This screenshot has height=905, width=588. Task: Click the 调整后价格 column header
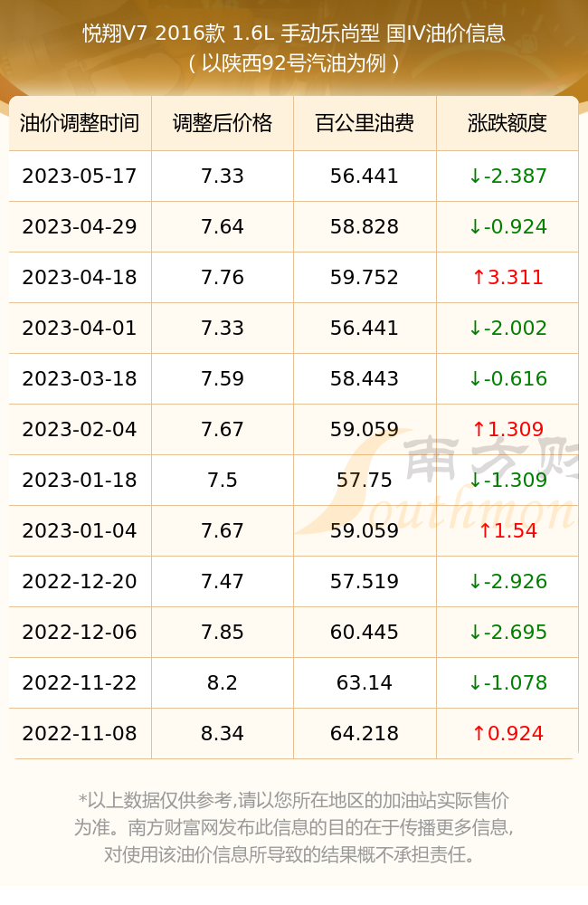click(223, 123)
